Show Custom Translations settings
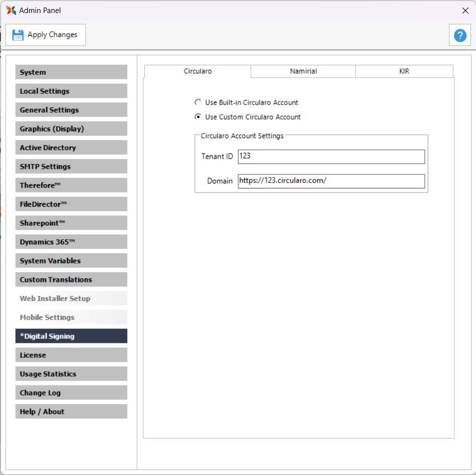Viewport: 476px width, 475px height. pos(71,279)
